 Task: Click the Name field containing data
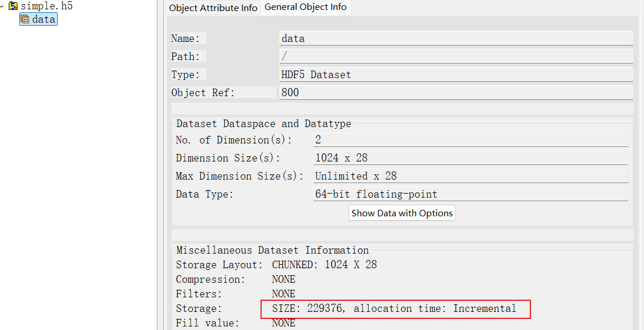(x=455, y=38)
